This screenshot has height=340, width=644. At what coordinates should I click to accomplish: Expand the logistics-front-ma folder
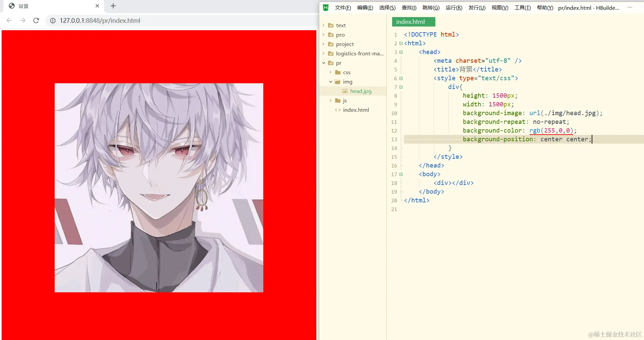[x=324, y=53]
